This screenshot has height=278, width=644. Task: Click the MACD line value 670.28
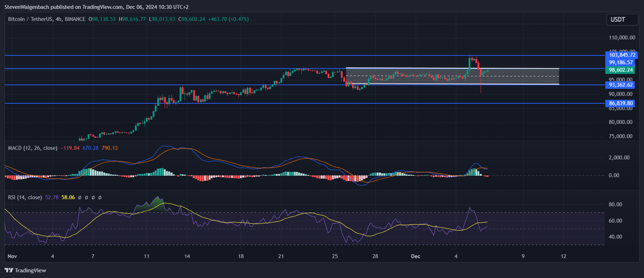pyautogui.click(x=91, y=148)
